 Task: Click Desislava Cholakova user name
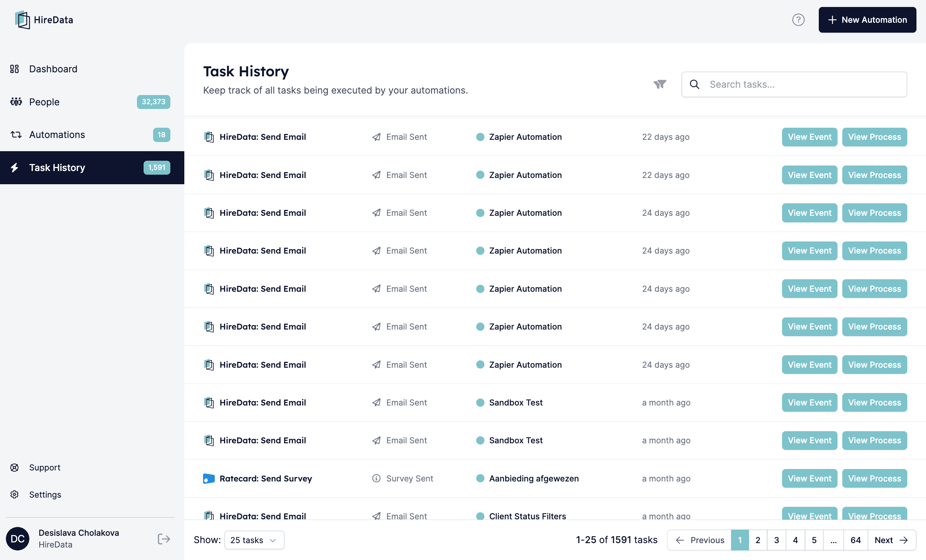click(x=79, y=532)
